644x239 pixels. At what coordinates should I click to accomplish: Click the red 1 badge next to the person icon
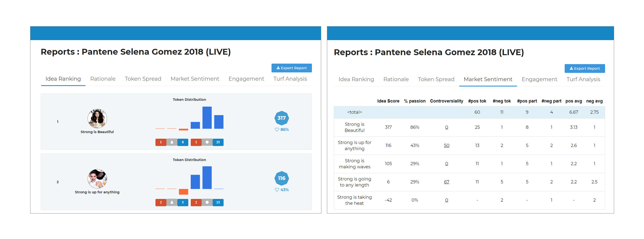pos(161,142)
